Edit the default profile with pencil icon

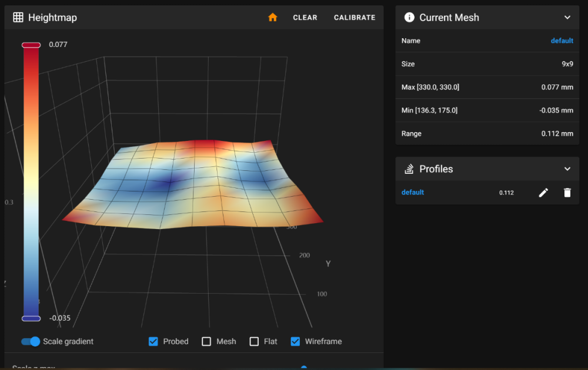[x=543, y=193]
